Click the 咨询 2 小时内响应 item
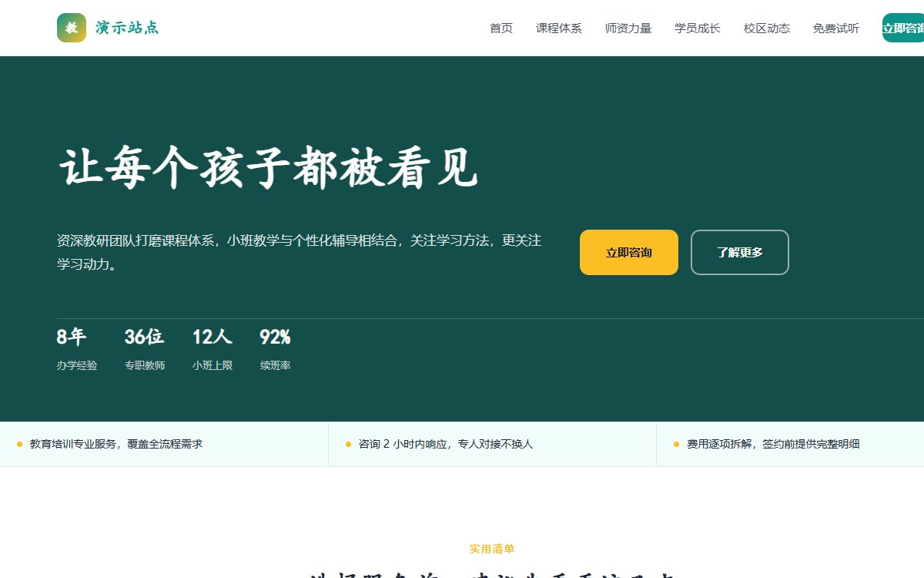Image resolution: width=924 pixels, height=578 pixels. [446, 444]
